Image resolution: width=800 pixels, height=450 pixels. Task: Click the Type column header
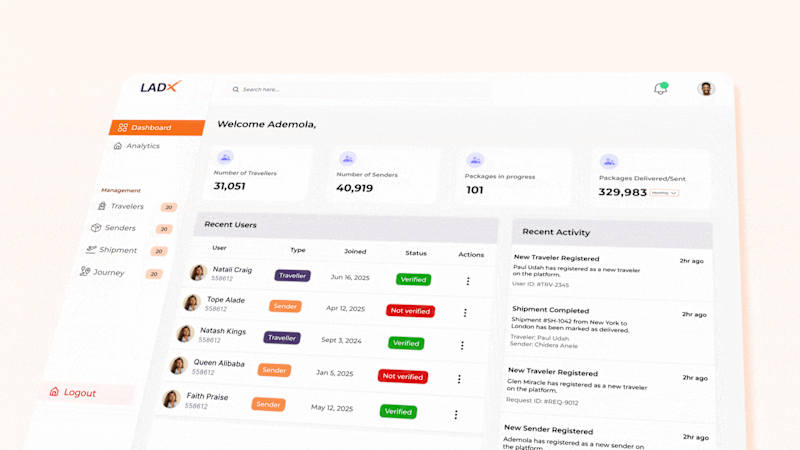coord(297,250)
